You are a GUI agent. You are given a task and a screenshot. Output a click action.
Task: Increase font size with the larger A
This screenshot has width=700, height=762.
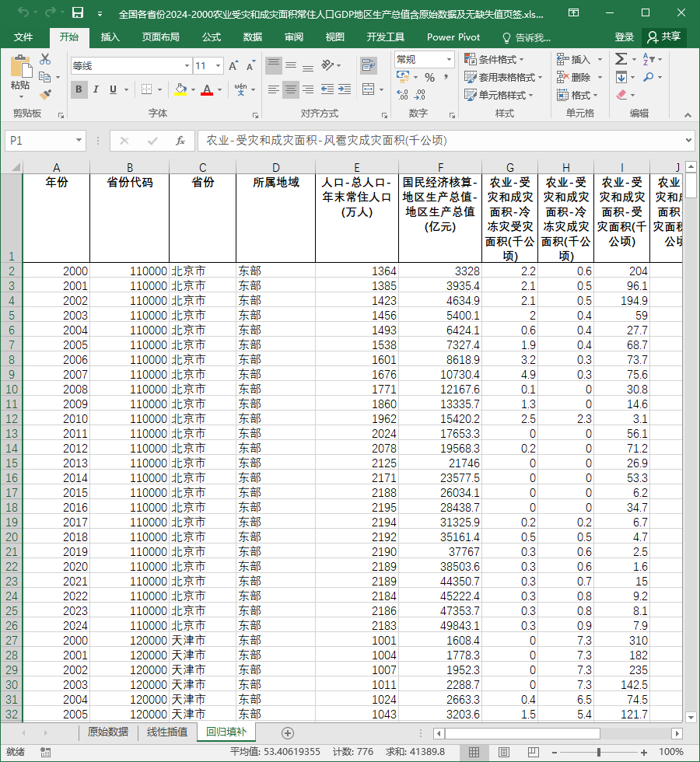point(233,65)
